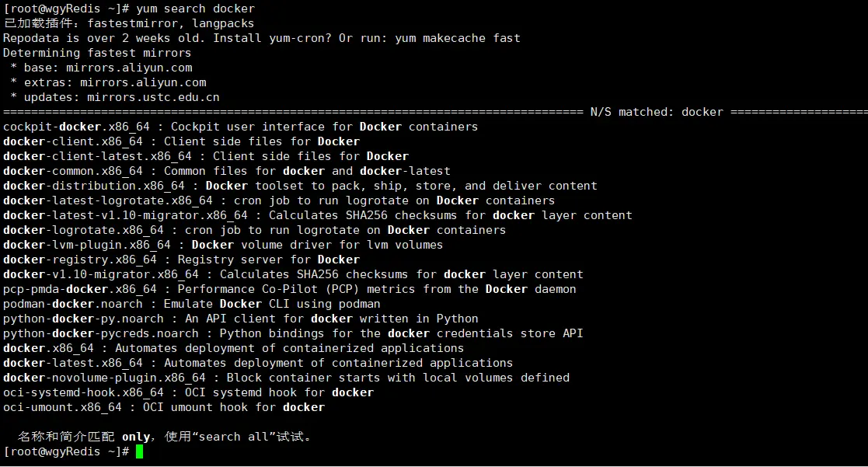
Task: Click the python-docker-py.noarch package name
Action: tap(83, 319)
